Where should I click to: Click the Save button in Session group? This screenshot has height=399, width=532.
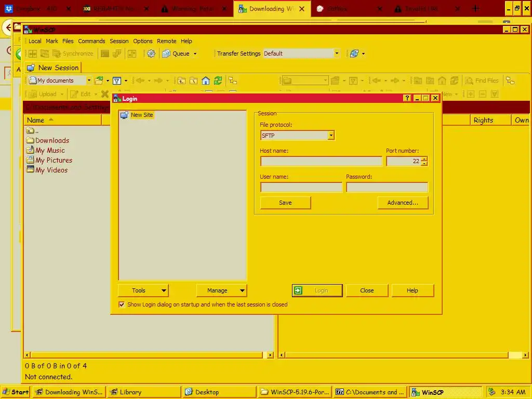[285, 203]
